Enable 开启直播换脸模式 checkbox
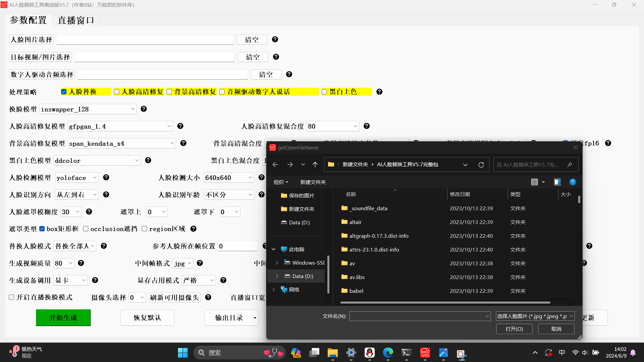644x362 pixels. tap(12, 298)
